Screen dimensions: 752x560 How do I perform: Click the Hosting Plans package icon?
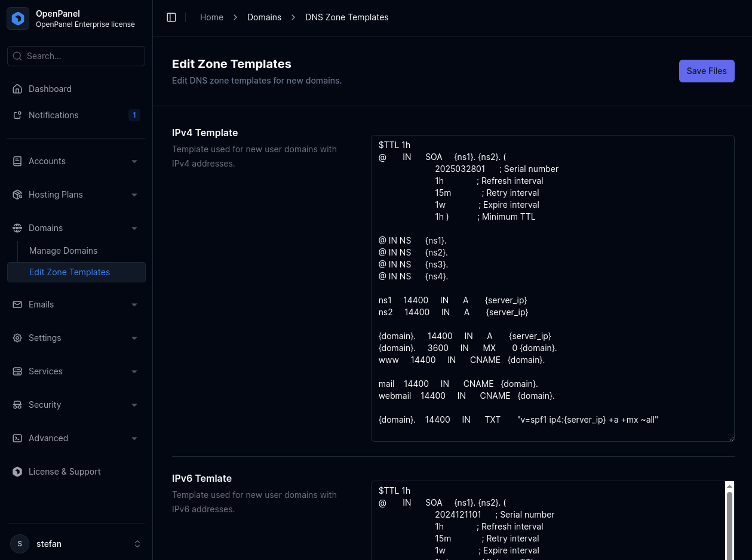(x=17, y=195)
